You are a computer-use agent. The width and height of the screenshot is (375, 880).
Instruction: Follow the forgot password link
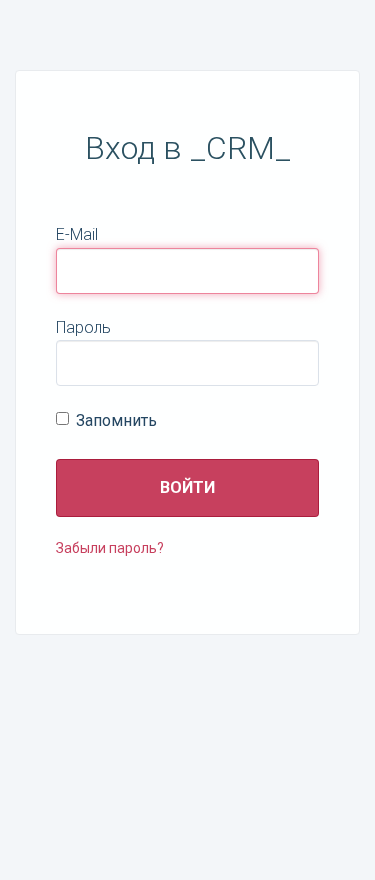pos(109,548)
